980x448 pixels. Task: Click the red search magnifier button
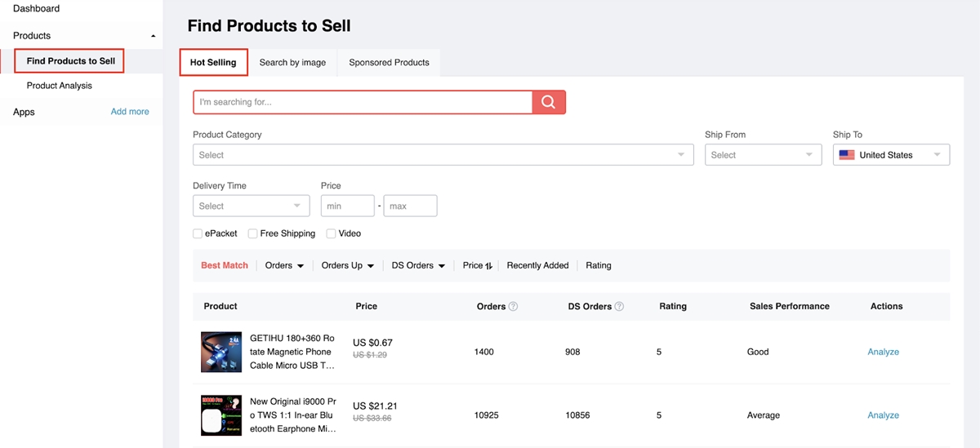549,102
